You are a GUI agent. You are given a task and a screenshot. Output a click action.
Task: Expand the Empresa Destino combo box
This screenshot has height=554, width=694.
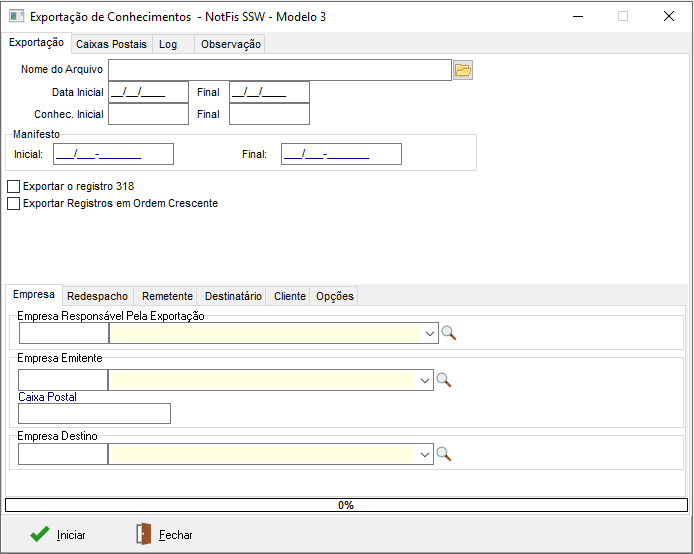[x=425, y=454]
